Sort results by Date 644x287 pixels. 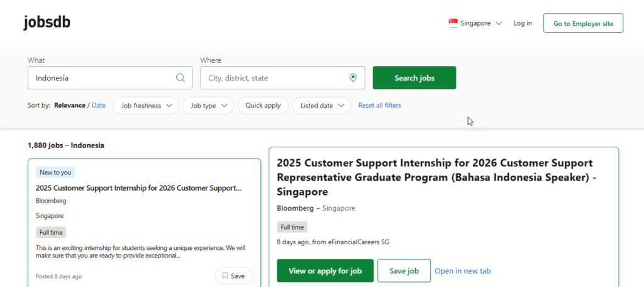(99, 105)
